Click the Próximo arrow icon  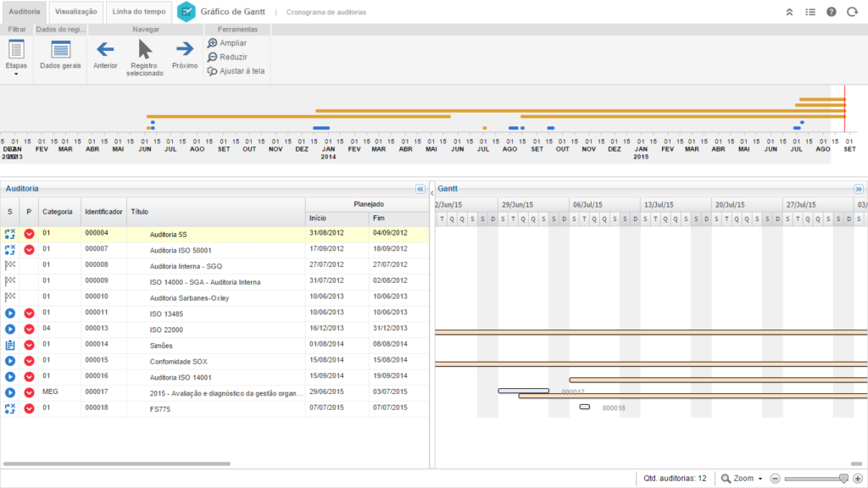click(184, 50)
